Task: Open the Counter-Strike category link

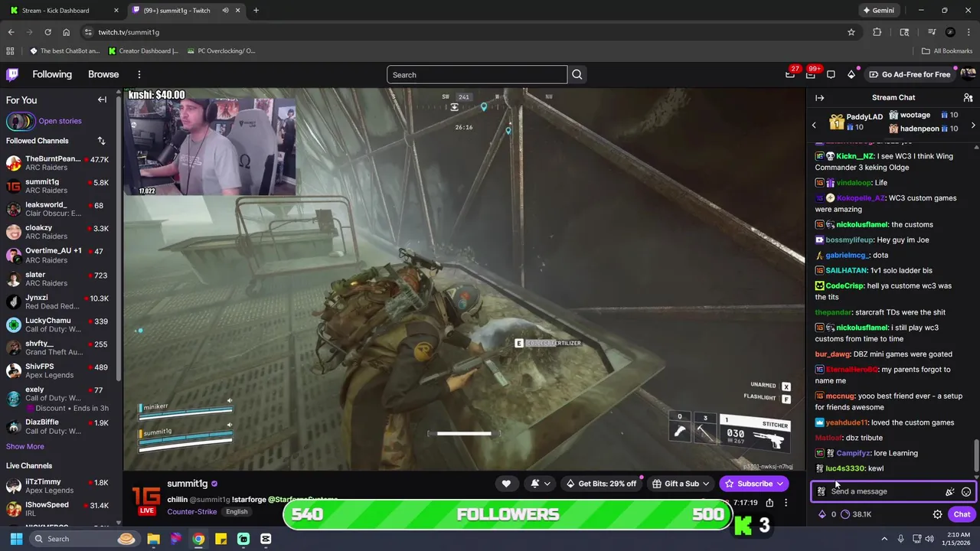Action: (192, 511)
